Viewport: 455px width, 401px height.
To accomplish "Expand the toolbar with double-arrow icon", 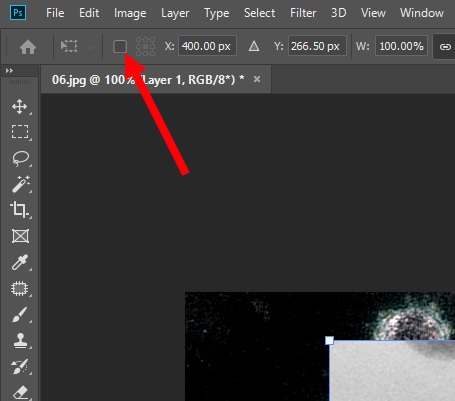I will coord(9,70).
